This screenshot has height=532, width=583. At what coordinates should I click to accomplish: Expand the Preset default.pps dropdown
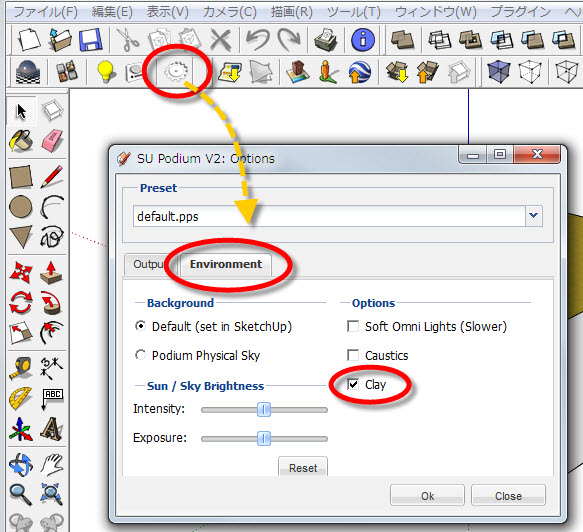pyautogui.click(x=534, y=216)
